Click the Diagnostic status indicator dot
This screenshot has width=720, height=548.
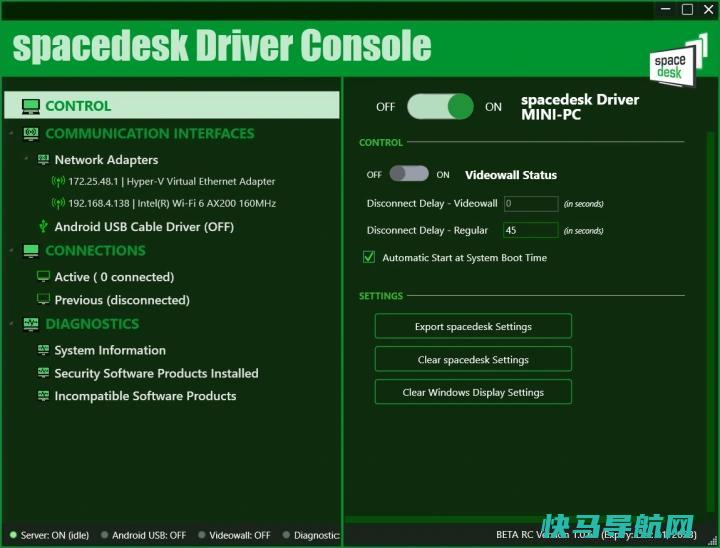(286, 535)
